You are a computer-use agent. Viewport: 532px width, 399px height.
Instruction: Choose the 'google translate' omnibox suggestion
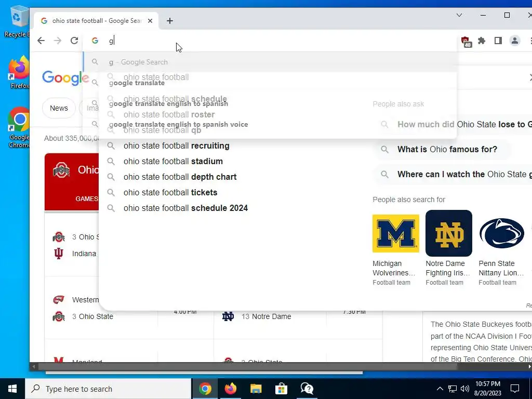[x=270, y=83]
